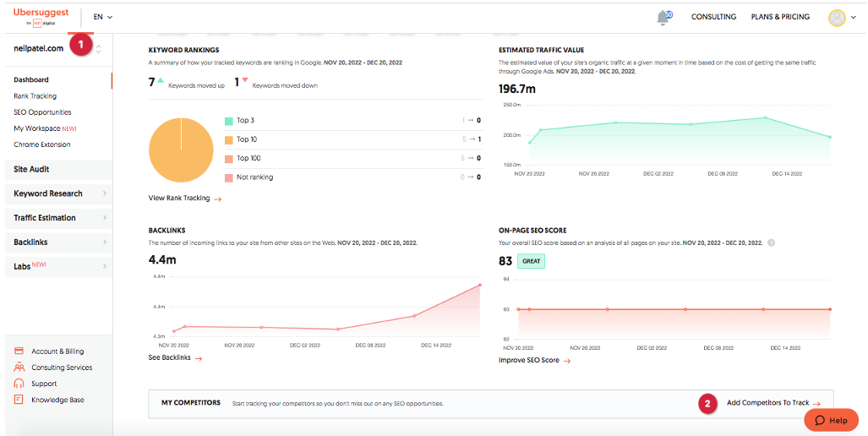Open Rank Tracking in the sidebar
The width and height of the screenshot is (868, 436).
35,96
